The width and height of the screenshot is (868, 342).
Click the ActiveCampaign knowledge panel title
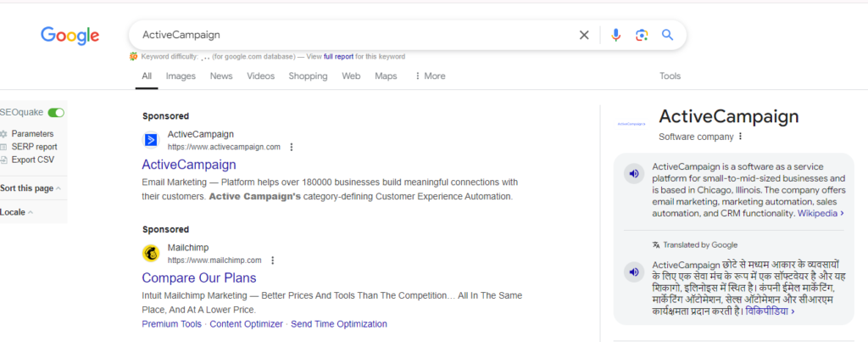[x=729, y=117]
